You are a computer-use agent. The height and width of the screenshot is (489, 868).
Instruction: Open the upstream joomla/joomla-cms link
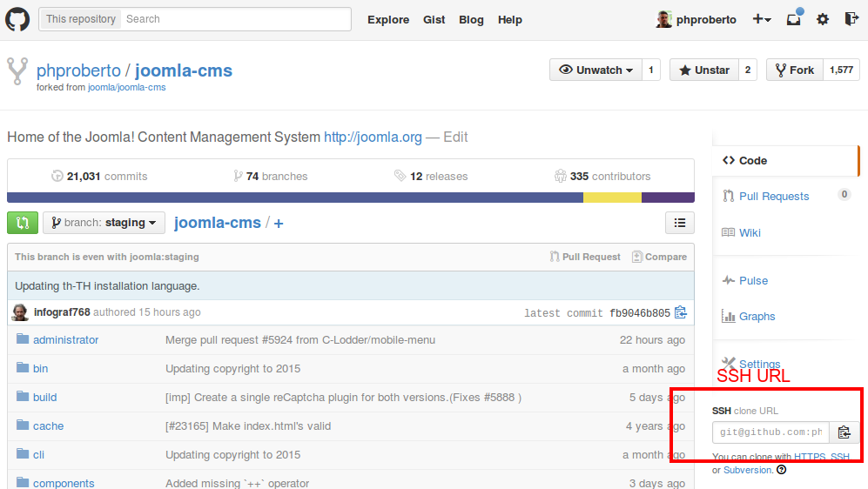click(127, 87)
